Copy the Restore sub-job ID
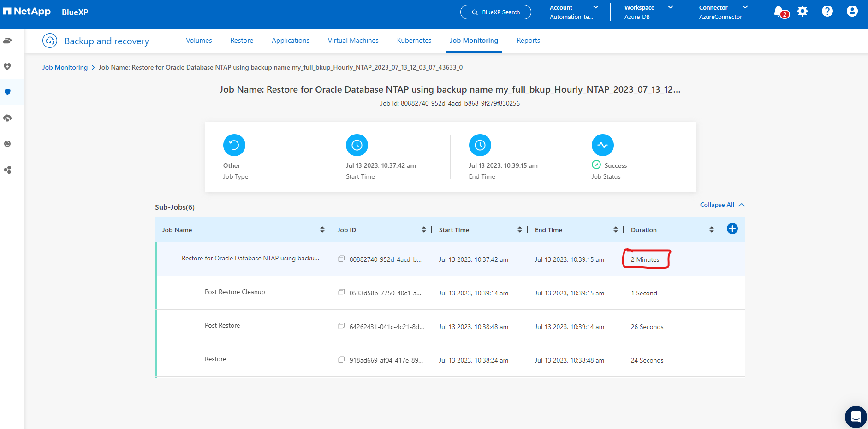Viewport: 868px width, 429px height. (341, 360)
